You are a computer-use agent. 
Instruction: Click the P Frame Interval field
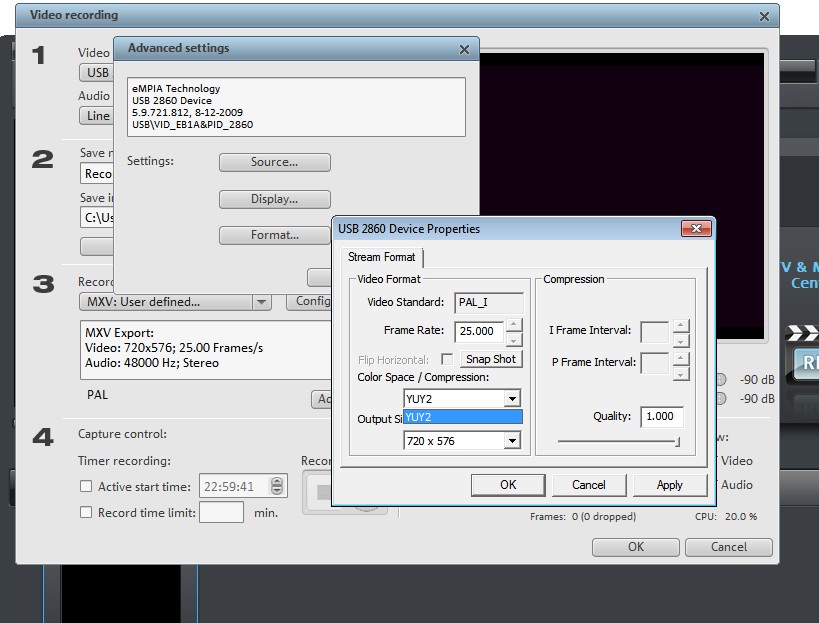pos(654,363)
